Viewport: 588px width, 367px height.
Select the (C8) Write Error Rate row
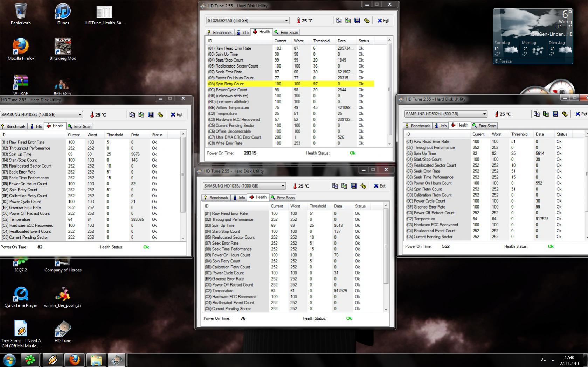291,143
